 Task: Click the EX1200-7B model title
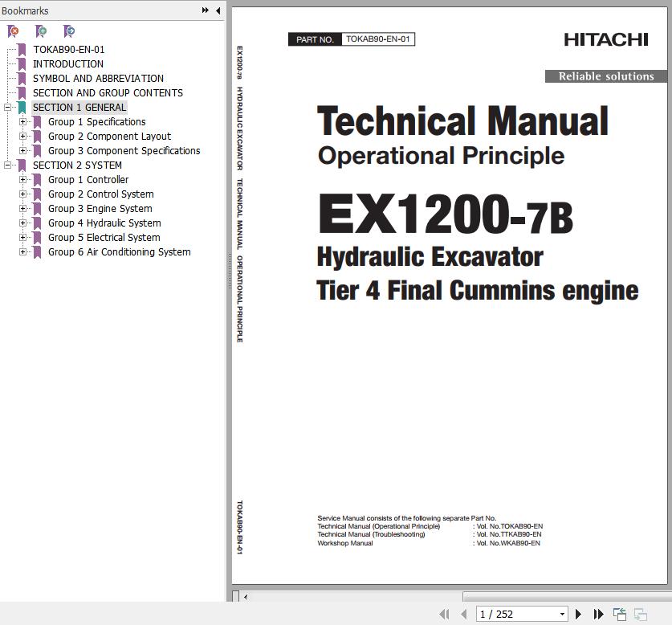[x=446, y=213]
